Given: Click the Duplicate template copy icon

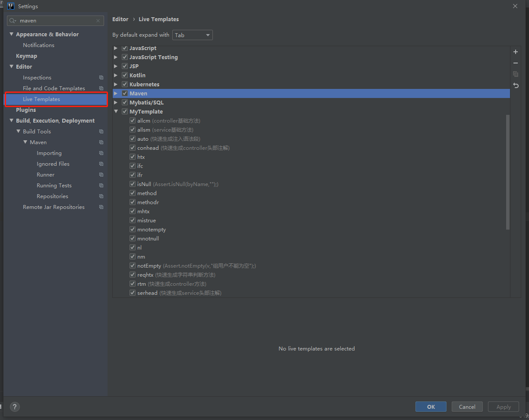Looking at the screenshot, I should click(x=516, y=74).
